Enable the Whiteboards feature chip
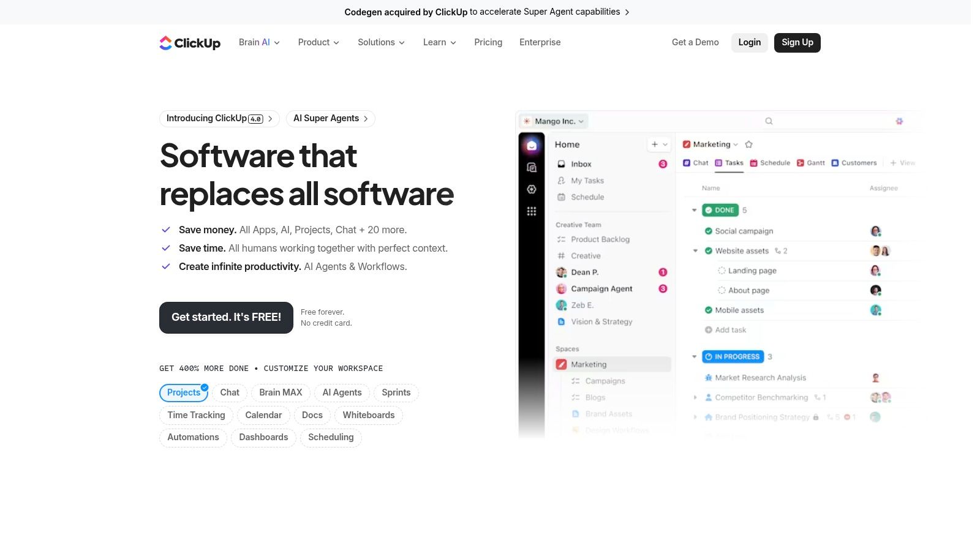 [368, 415]
